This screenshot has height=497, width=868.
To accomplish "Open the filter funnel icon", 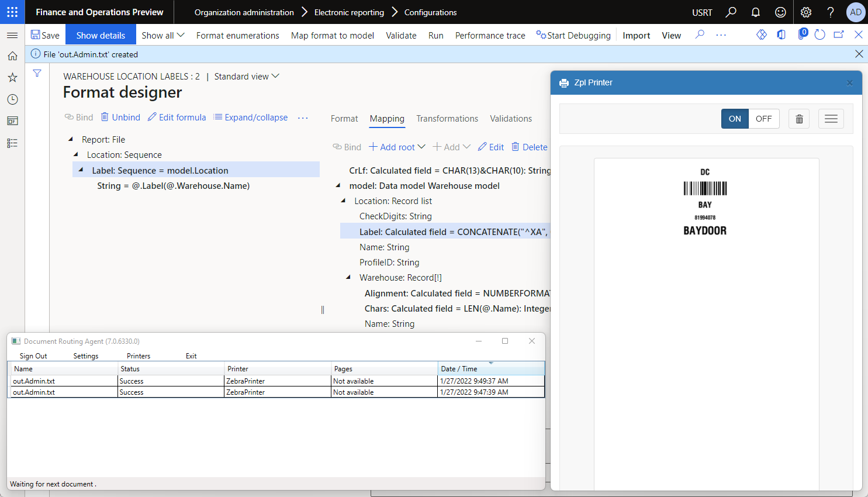I will [37, 74].
